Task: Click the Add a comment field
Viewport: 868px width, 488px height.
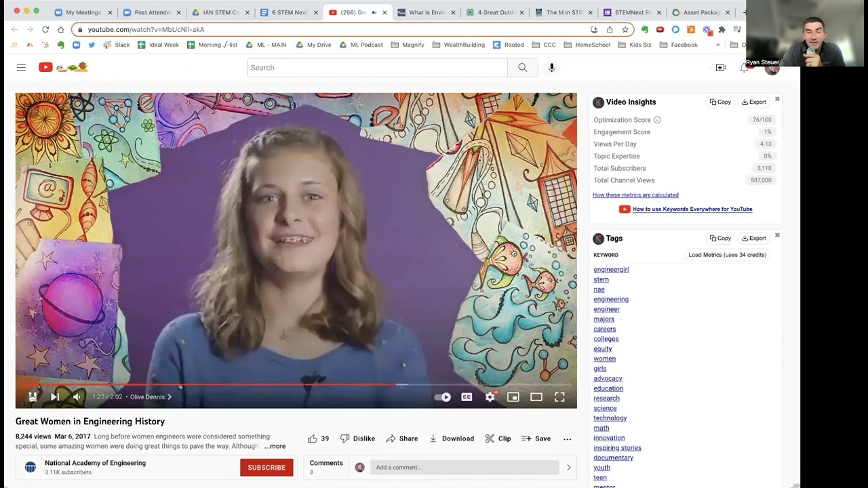Action: (465, 468)
